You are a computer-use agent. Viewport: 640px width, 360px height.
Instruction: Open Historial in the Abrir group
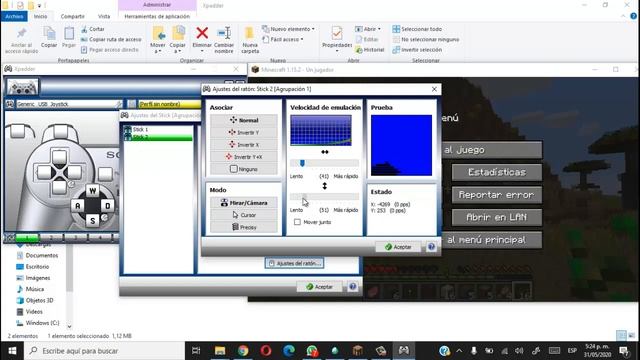click(370, 50)
